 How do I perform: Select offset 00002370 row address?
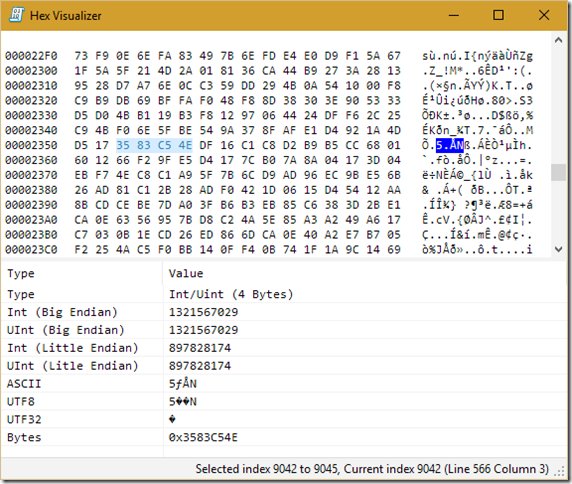click(x=31, y=175)
